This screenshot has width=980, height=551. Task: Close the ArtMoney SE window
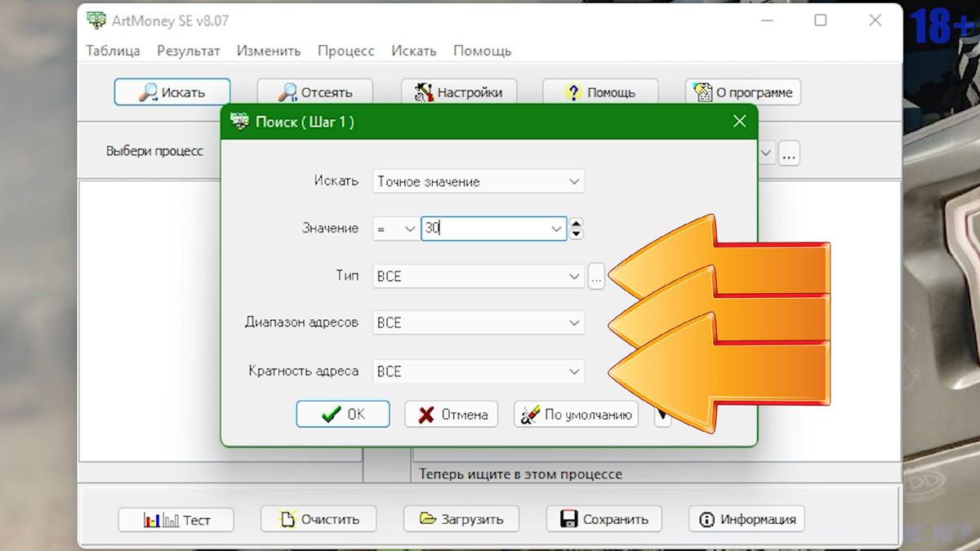(x=875, y=20)
